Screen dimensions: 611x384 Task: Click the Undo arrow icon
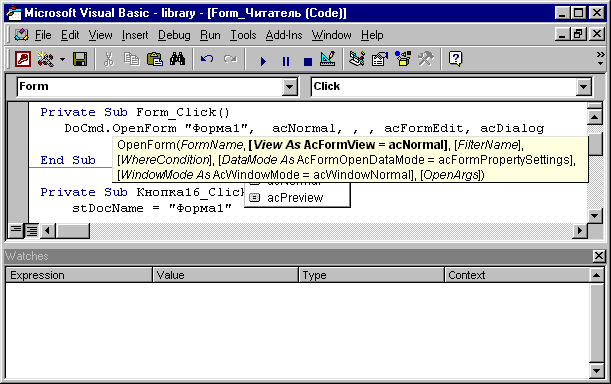[207, 59]
